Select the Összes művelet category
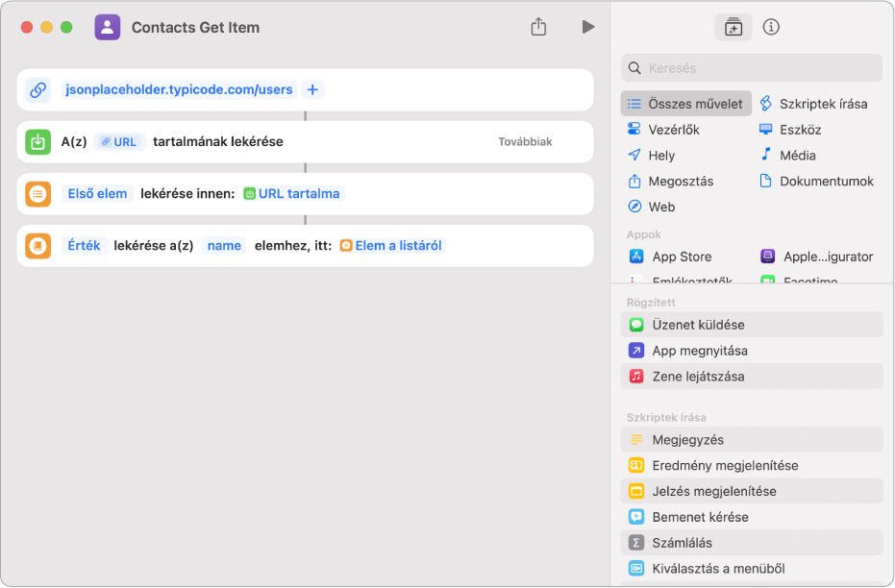The height and width of the screenshot is (588, 895). tap(686, 104)
